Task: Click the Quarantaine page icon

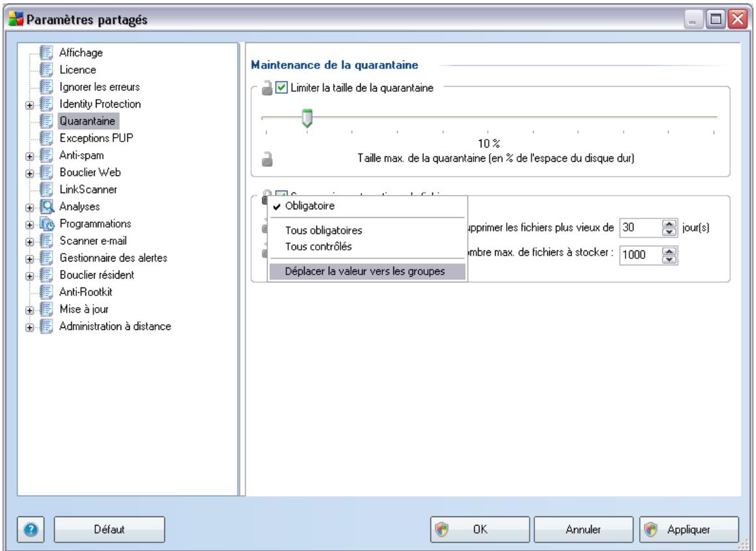Action: pos(46,121)
